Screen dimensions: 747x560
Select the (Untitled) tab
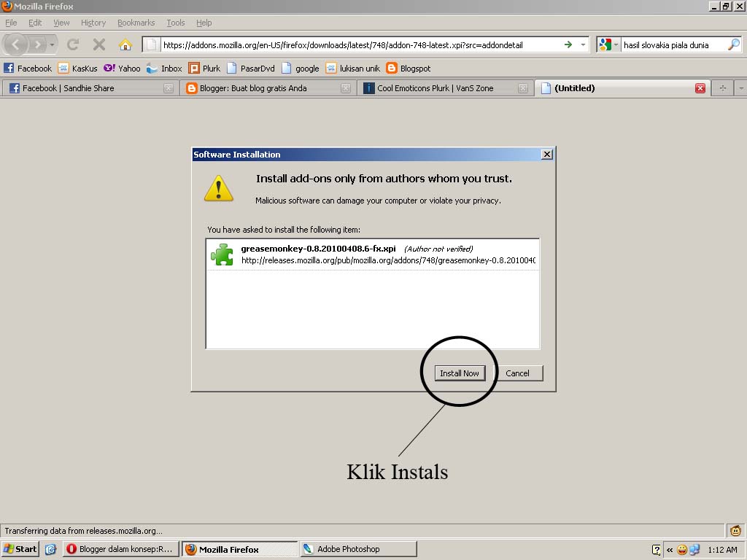(623, 88)
